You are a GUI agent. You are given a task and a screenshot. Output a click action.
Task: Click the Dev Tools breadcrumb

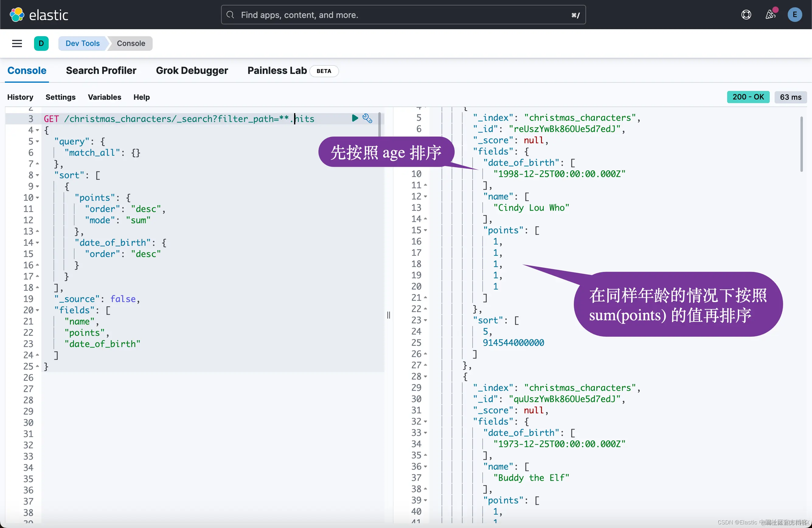click(x=82, y=43)
